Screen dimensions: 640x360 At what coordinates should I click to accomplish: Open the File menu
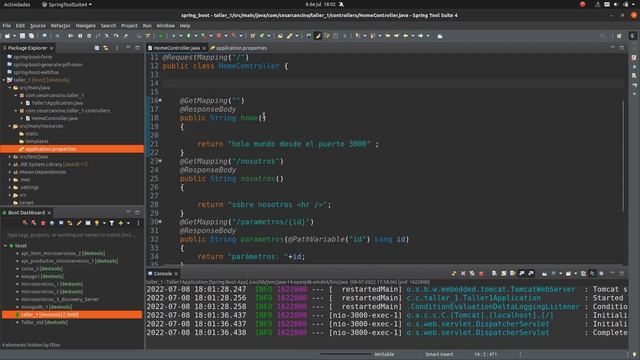pos(7,25)
